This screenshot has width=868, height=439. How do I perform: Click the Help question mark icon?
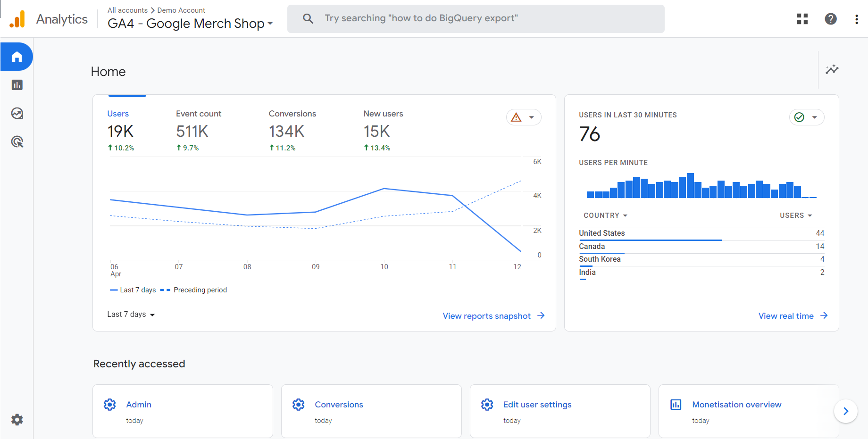click(x=830, y=19)
